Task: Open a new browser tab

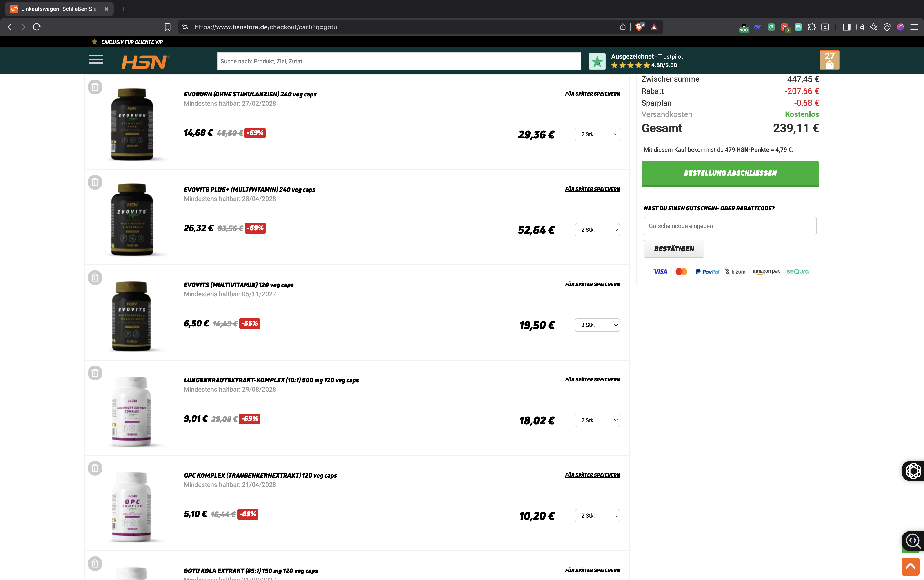Action: tap(123, 9)
